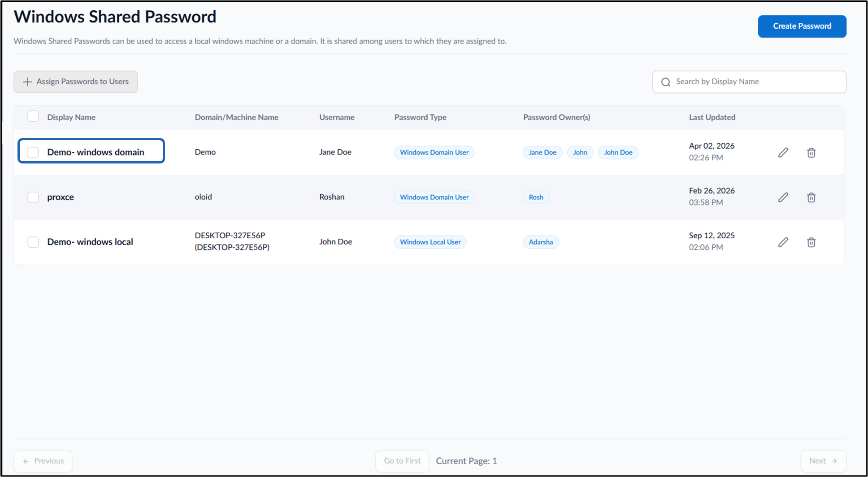The width and height of the screenshot is (868, 477).
Task: Click the Adarsha owner tag
Action: 541,242
